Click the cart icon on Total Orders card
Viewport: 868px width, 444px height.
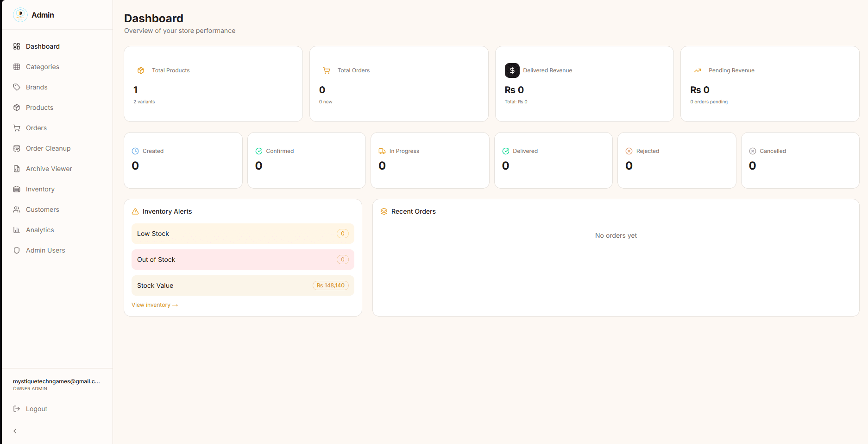tap(327, 70)
